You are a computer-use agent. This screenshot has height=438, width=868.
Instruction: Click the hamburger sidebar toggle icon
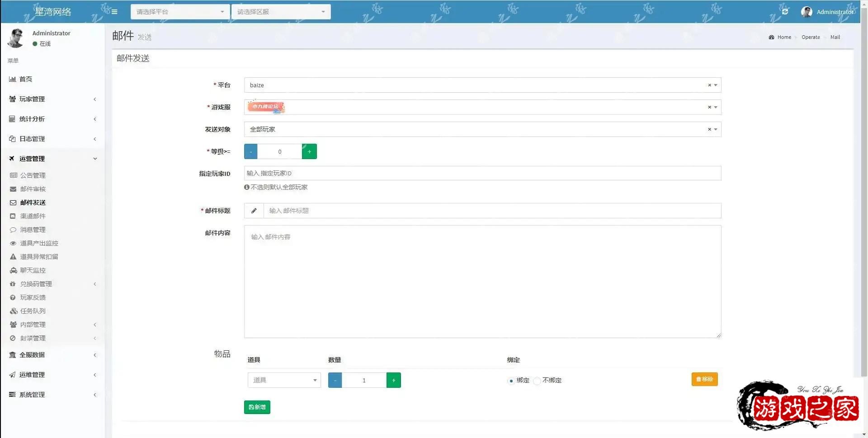pos(114,12)
